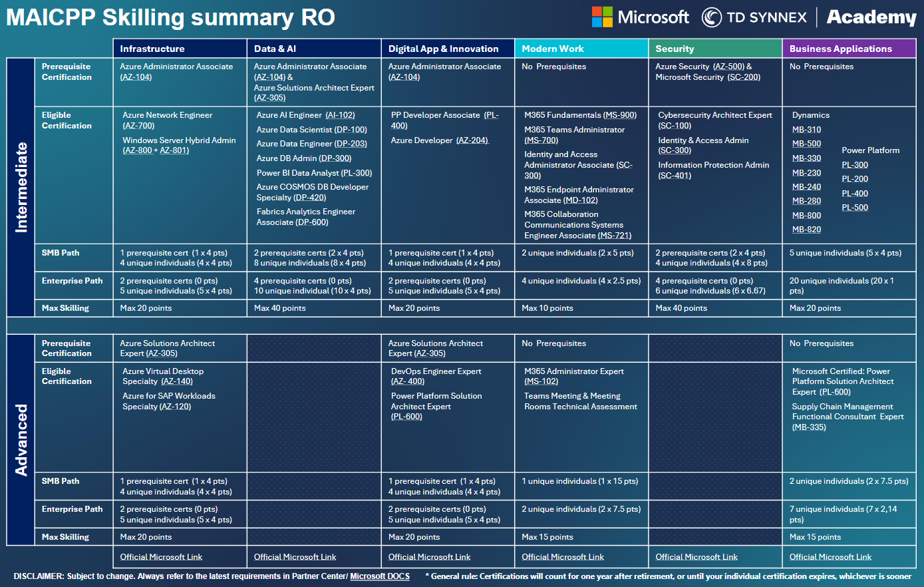Image resolution: width=924 pixels, height=587 pixels.
Task: Click the AZ-204 Azure Developer link
Action: coord(472,140)
